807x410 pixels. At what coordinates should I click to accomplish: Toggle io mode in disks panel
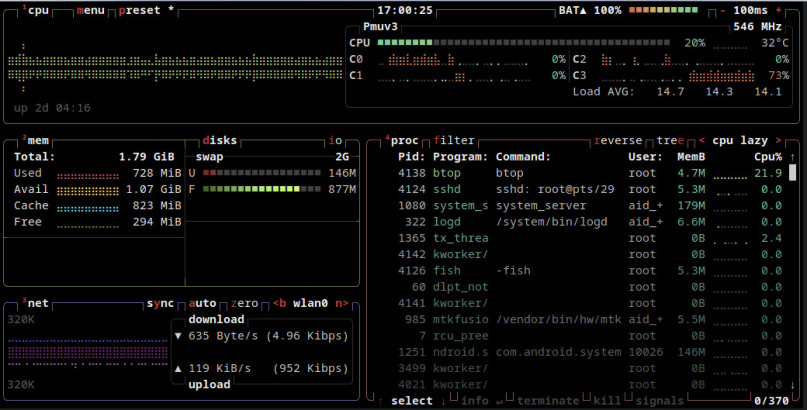[336, 141]
